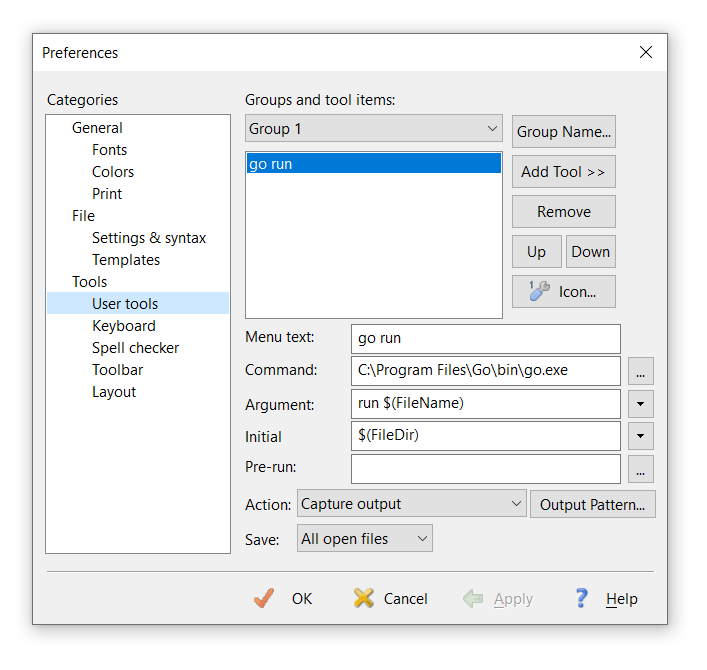Click the Remove button
Viewport: 707px width, 670px height.
pos(563,212)
